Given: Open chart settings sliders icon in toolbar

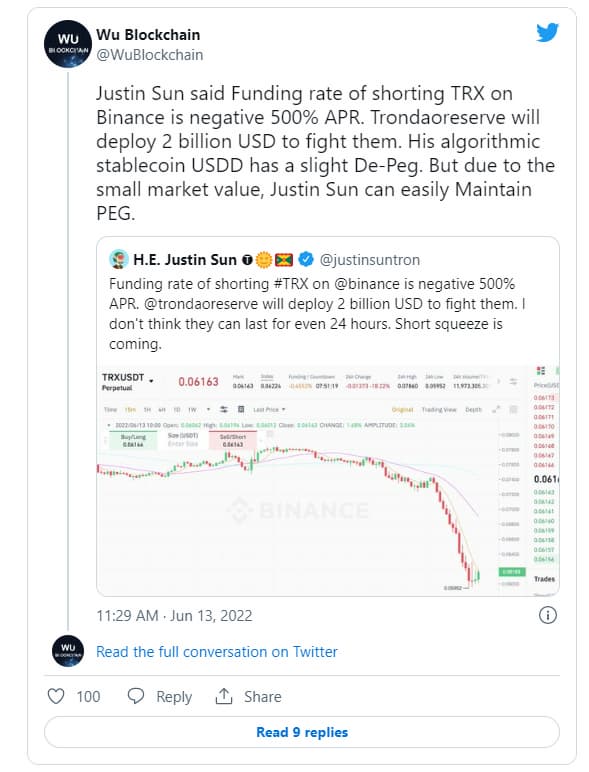Looking at the screenshot, I should pos(224,409).
